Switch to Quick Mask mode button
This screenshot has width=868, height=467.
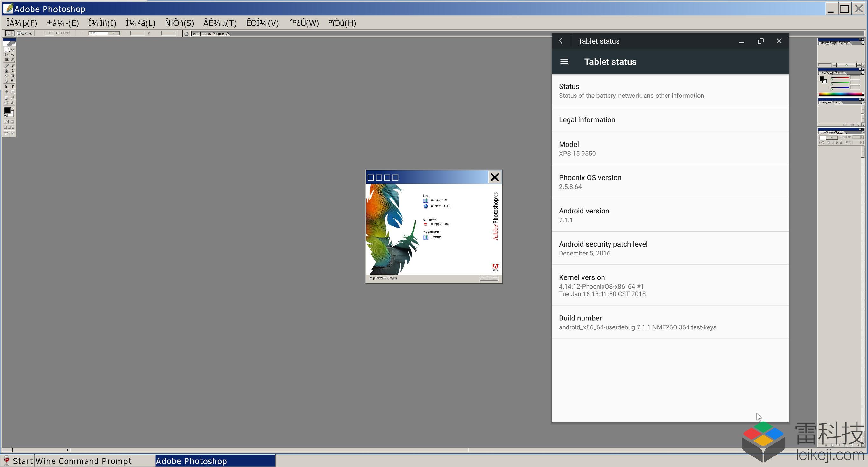coord(12,122)
